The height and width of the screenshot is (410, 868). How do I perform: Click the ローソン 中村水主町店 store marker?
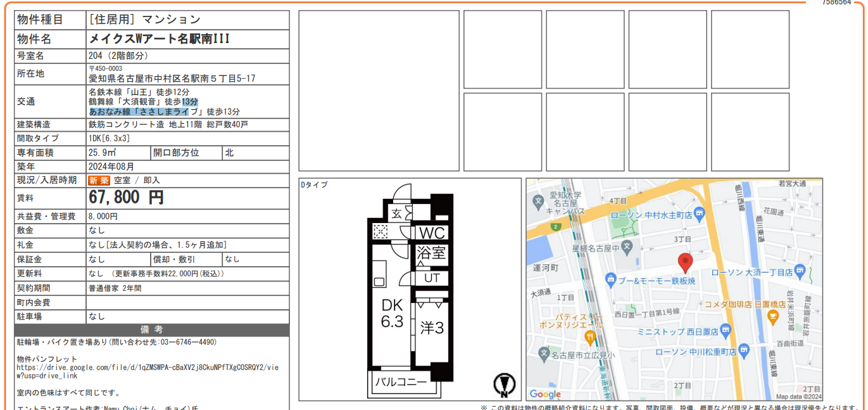coord(699,214)
